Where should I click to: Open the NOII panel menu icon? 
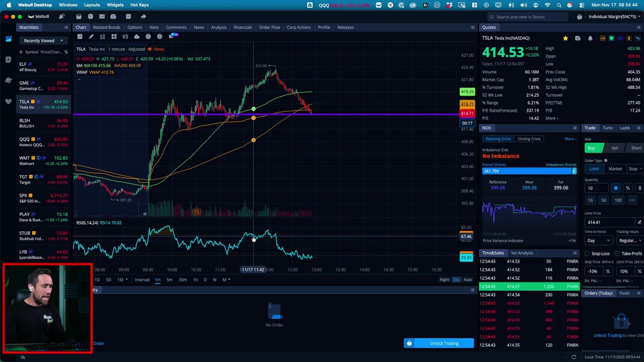tap(575, 128)
